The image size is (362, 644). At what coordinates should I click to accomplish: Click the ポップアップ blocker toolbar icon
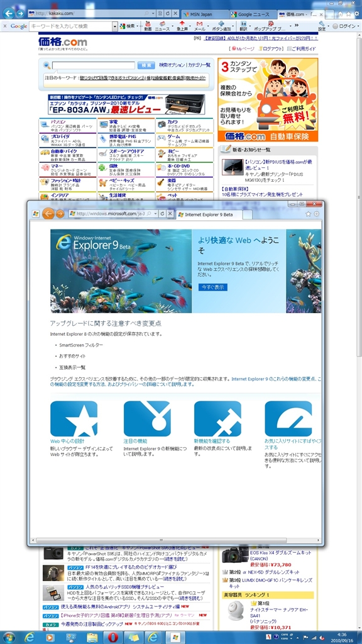270,26
